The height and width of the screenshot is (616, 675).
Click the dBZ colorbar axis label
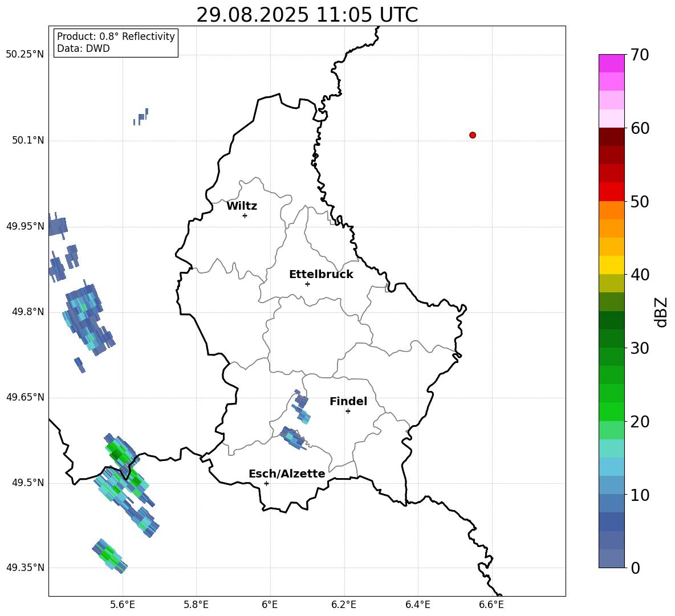660,312
